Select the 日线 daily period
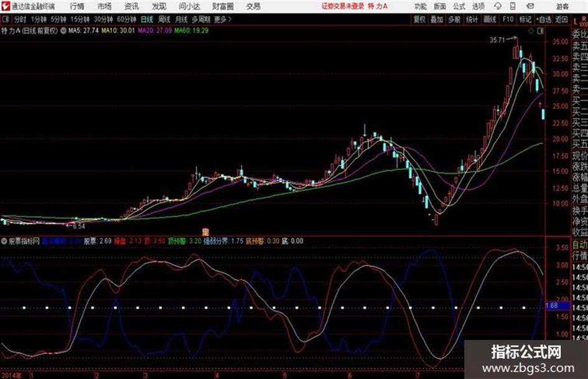 point(147,19)
